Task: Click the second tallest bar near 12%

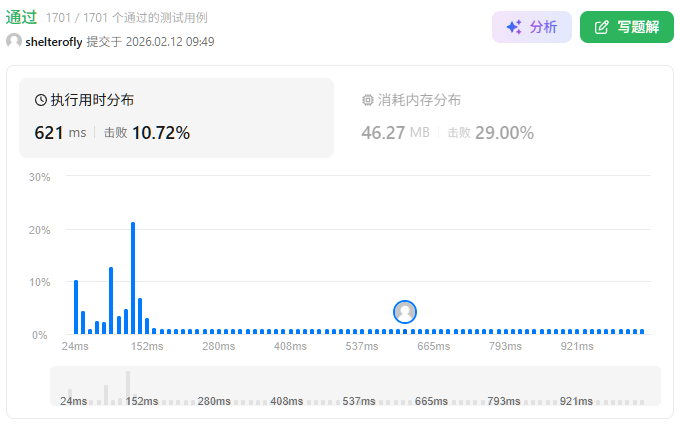Action: point(111,300)
